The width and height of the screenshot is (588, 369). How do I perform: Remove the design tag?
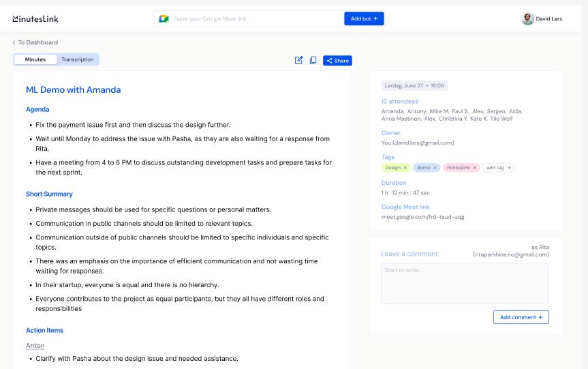(x=405, y=168)
